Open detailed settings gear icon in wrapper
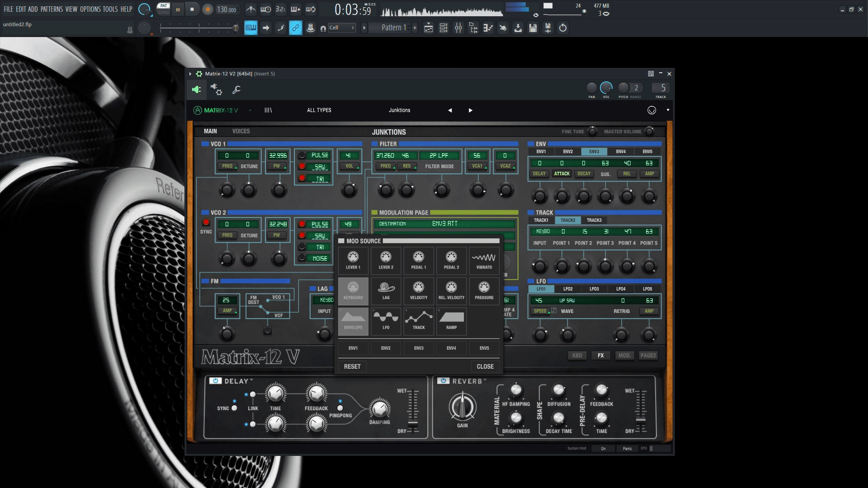 pos(216,90)
